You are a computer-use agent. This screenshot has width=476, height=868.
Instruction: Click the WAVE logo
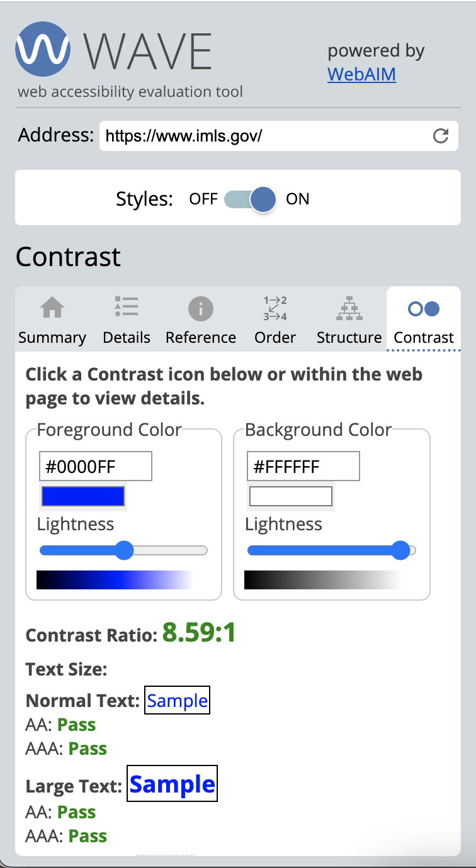coord(42,48)
